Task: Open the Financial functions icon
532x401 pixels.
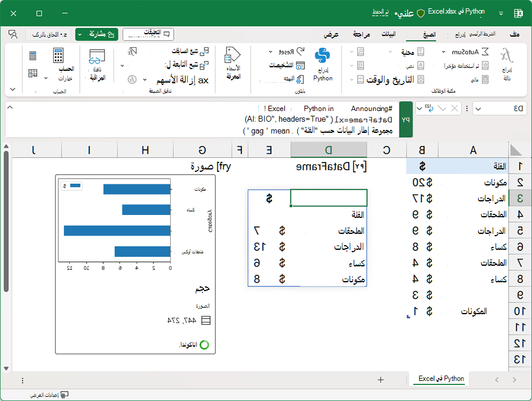Action: [x=485, y=80]
